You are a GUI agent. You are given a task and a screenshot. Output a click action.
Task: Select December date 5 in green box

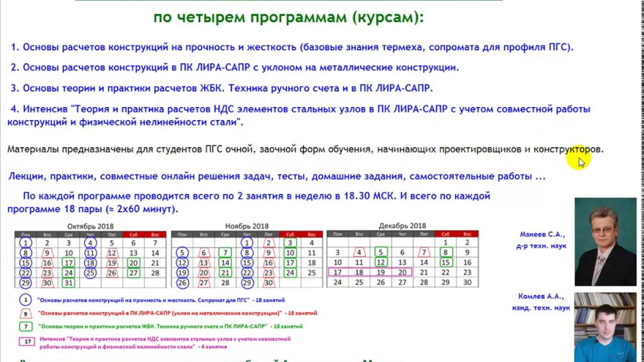(380, 252)
